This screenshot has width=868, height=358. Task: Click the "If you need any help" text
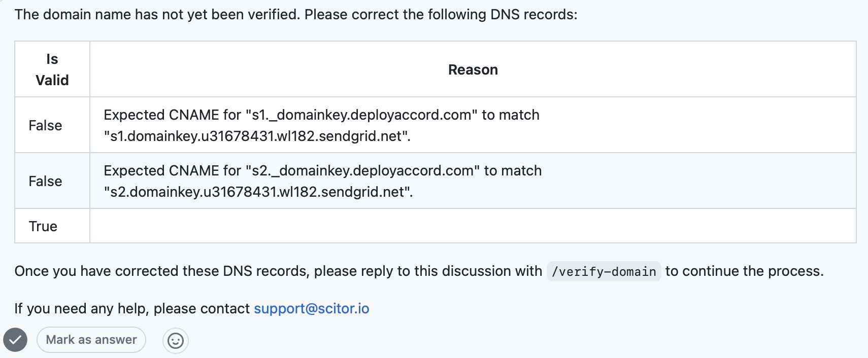pyautogui.click(x=81, y=308)
